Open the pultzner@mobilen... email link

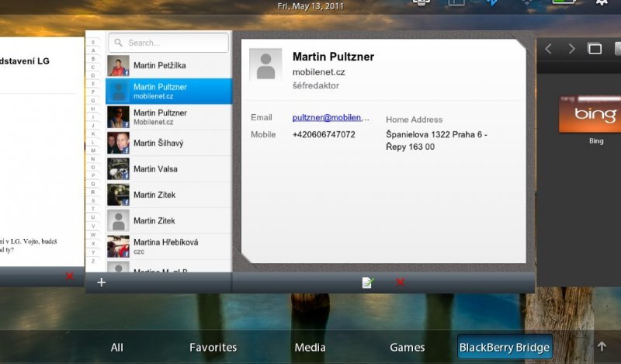pyautogui.click(x=331, y=118)
